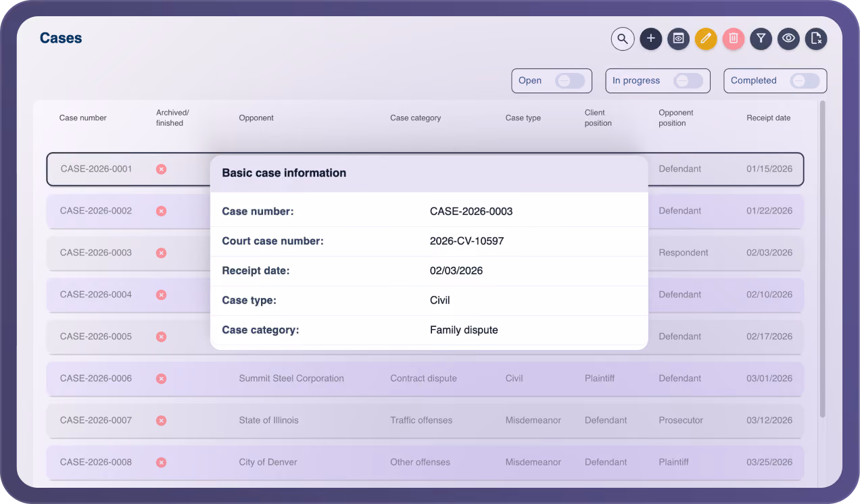Open the search magnifier icon

(623, 39)
